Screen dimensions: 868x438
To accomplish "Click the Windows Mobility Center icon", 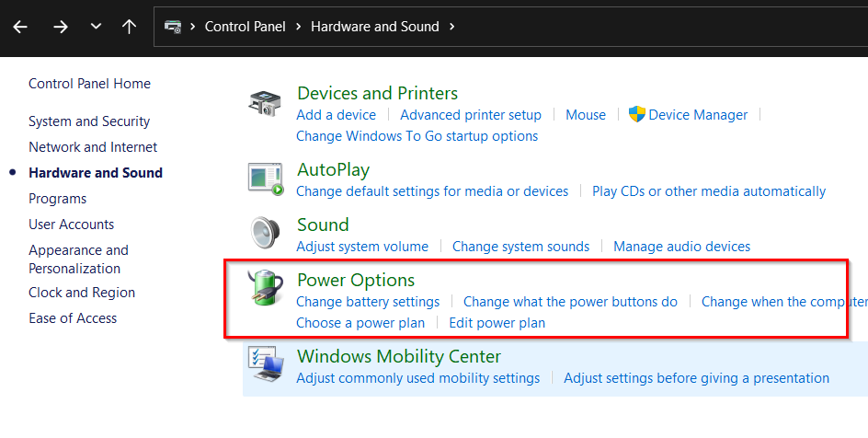I will (266, 364).
